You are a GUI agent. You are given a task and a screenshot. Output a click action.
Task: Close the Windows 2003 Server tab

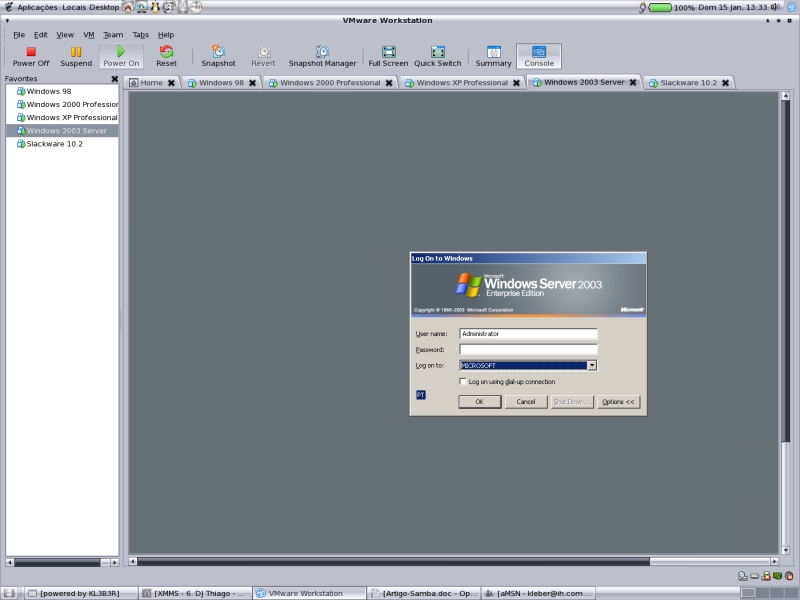point(633,82)
